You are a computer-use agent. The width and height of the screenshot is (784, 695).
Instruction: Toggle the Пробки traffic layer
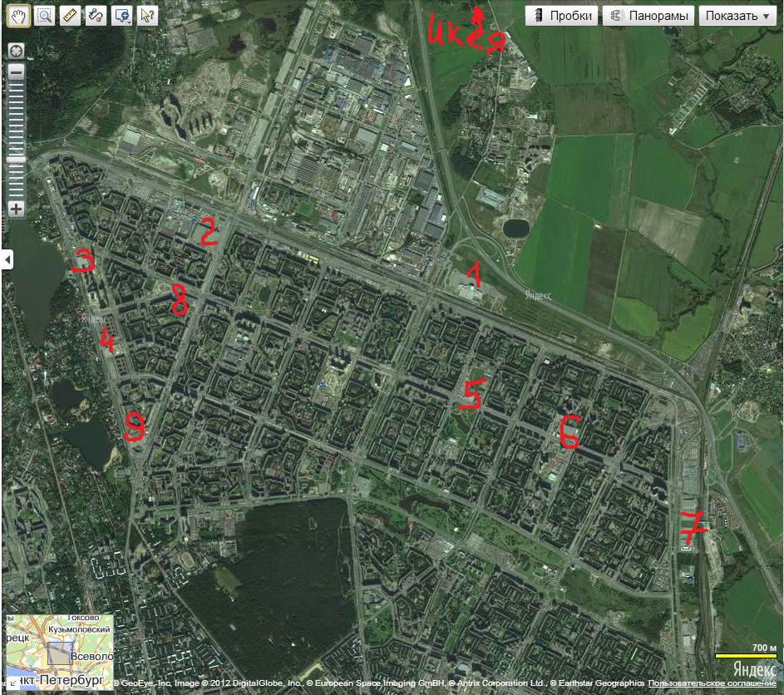561,16
